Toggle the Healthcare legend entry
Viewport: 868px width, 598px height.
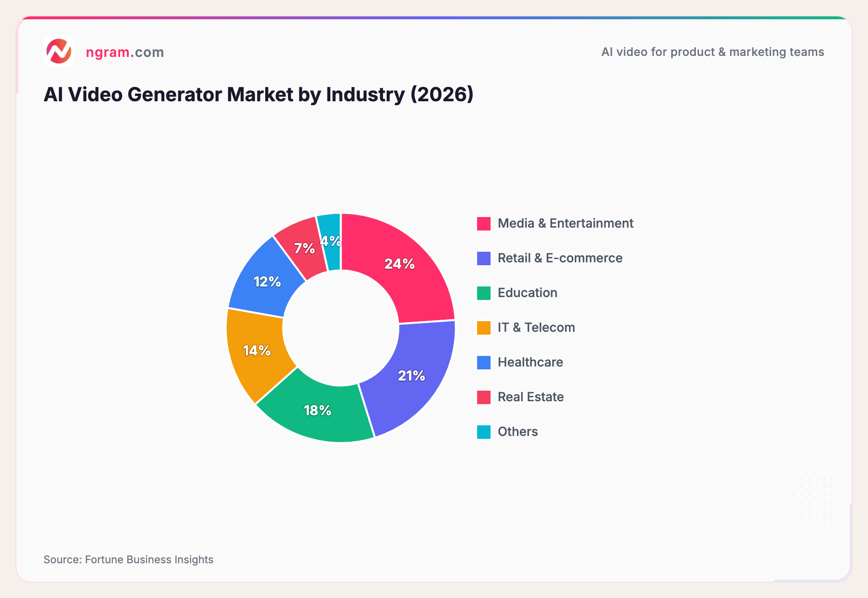click(530, 362)
